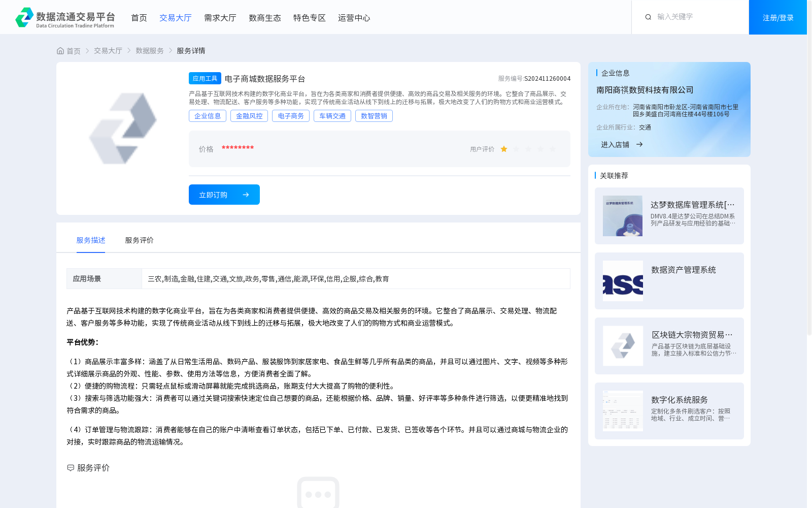Click the 平台优势 heading text
Image resolution: width=812 pixels, height=508 pixels.
(83, 342)
